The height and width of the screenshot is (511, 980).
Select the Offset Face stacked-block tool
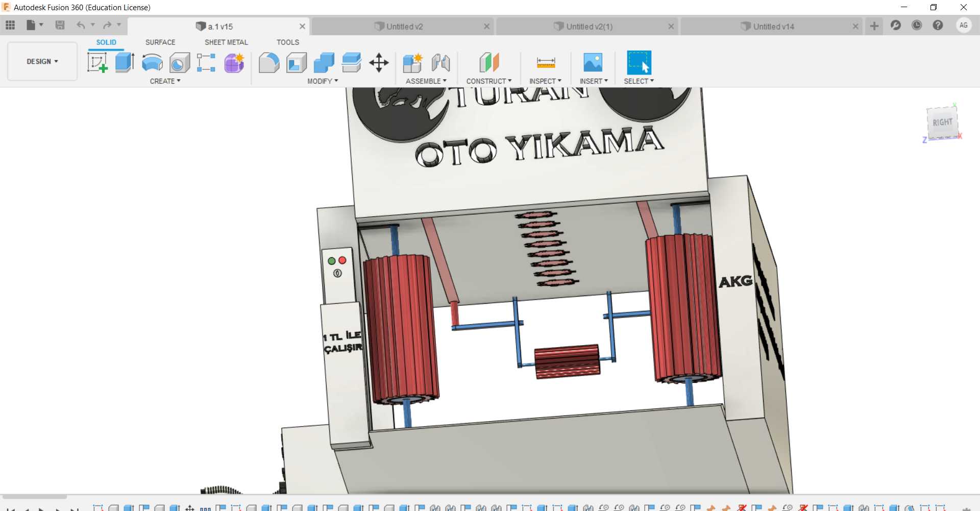coord(352,63)
